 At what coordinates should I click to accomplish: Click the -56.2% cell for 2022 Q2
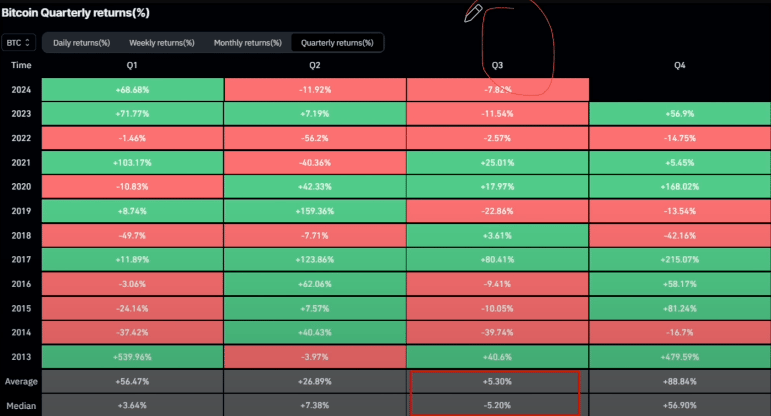coord(315,138)
